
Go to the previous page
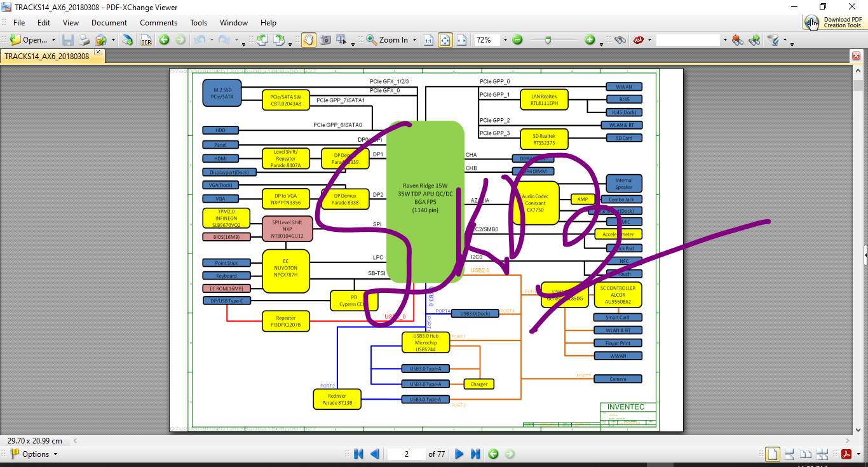click(375, 454)
